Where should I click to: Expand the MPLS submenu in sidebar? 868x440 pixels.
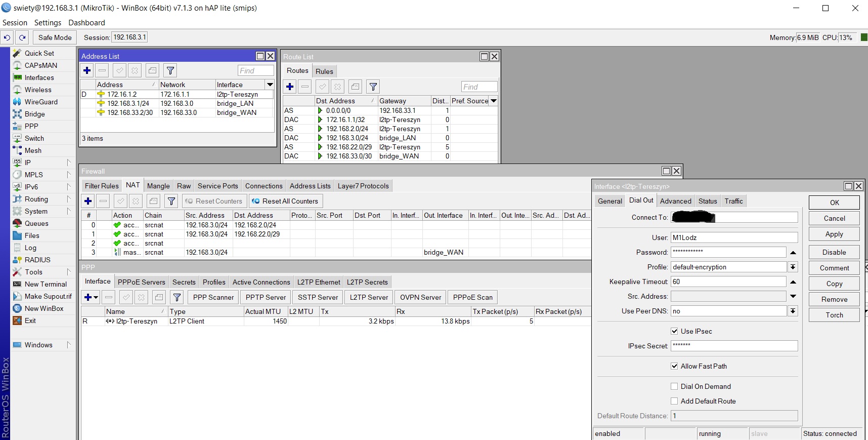pyautogui.click(x=69, y=175)
